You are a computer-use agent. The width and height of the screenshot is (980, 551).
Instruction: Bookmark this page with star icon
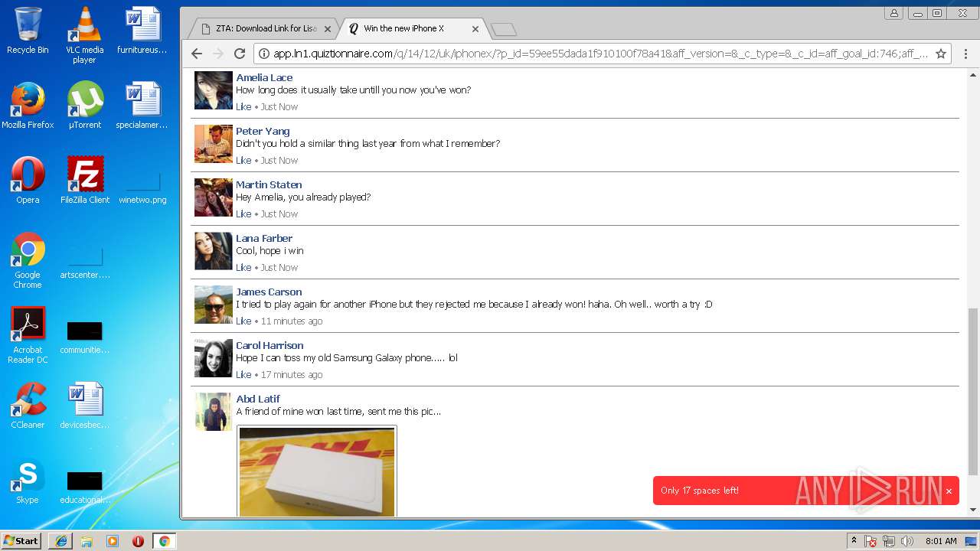(941, 54)
